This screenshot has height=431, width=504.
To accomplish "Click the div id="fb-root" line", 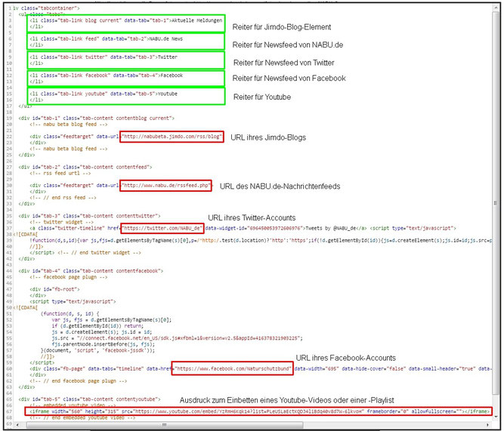I will (x=54, y=289).
